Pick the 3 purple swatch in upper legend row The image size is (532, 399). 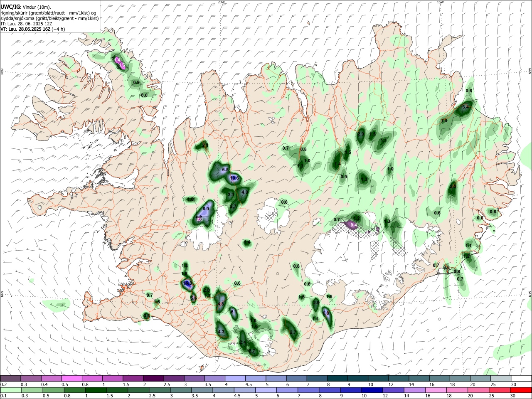(x=195, y=378)
